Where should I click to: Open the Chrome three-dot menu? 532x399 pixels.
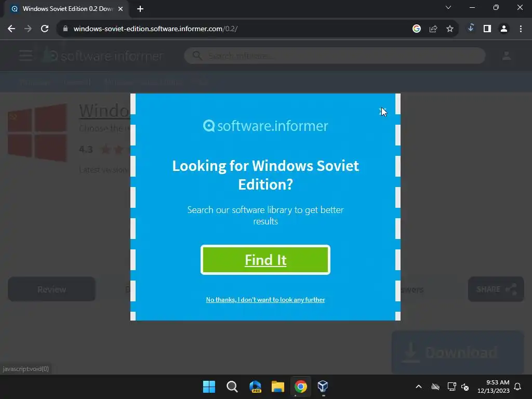click(x=521, y=29)
